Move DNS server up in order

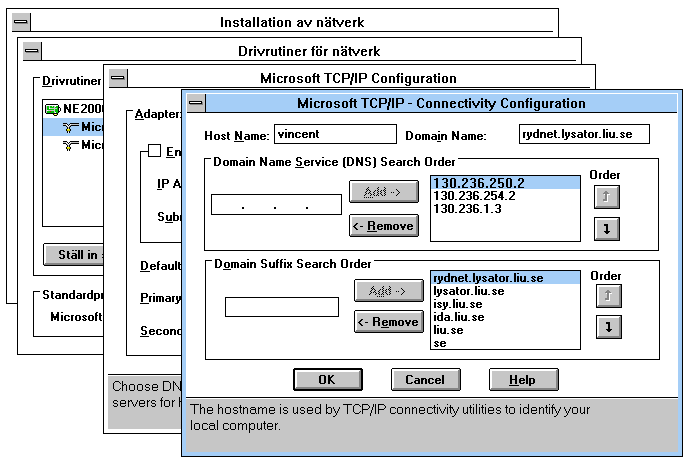click(x=603, y=197)
